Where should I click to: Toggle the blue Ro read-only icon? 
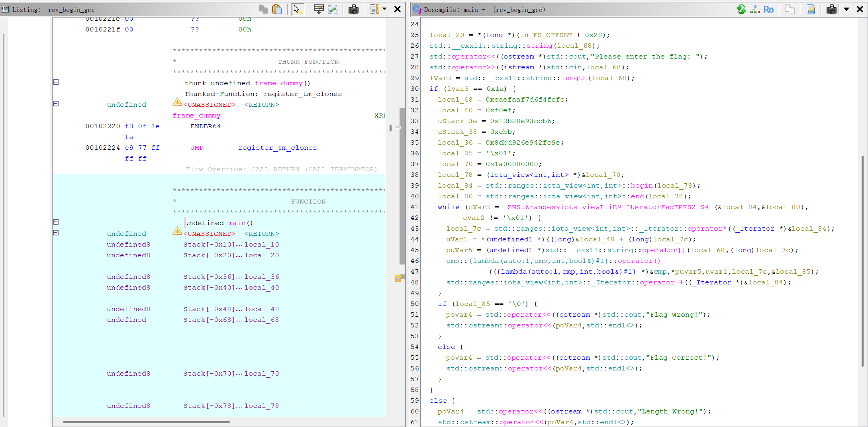[x=768, y=9]
